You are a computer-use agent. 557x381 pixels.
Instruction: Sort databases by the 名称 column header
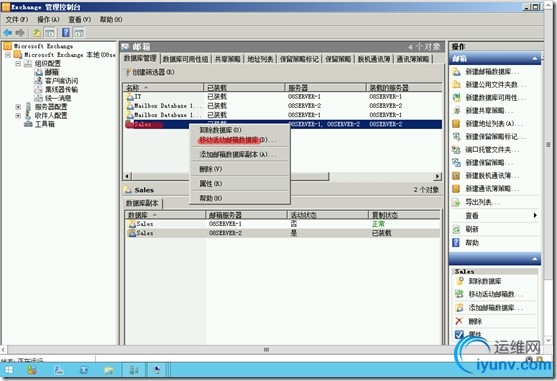click(x=163, y=87)
